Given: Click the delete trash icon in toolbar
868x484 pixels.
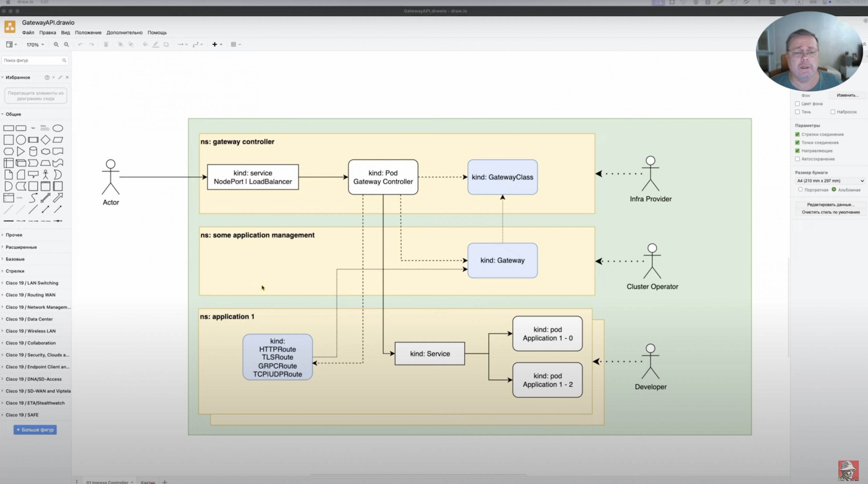Looking at the screenshot, I should [106, 44].
